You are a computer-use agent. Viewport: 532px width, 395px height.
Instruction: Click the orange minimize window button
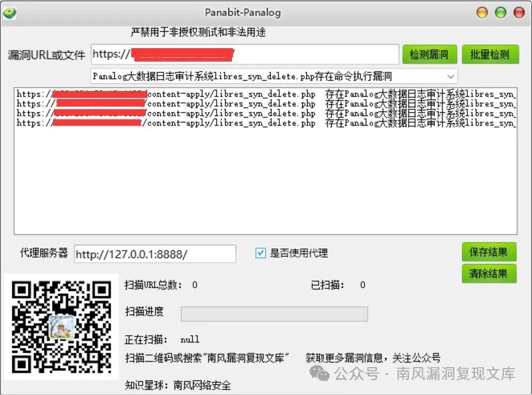482,13
